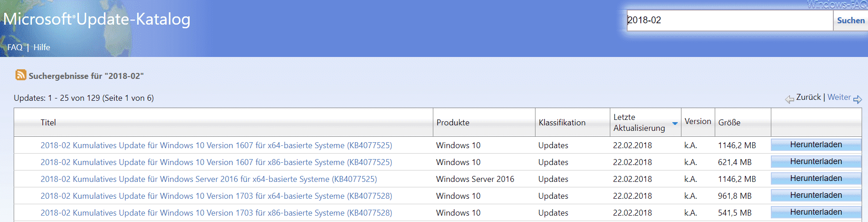Open Windows Server 2016 x64 update KB4077525
The image size is (868, 222).
click(209, 179)
